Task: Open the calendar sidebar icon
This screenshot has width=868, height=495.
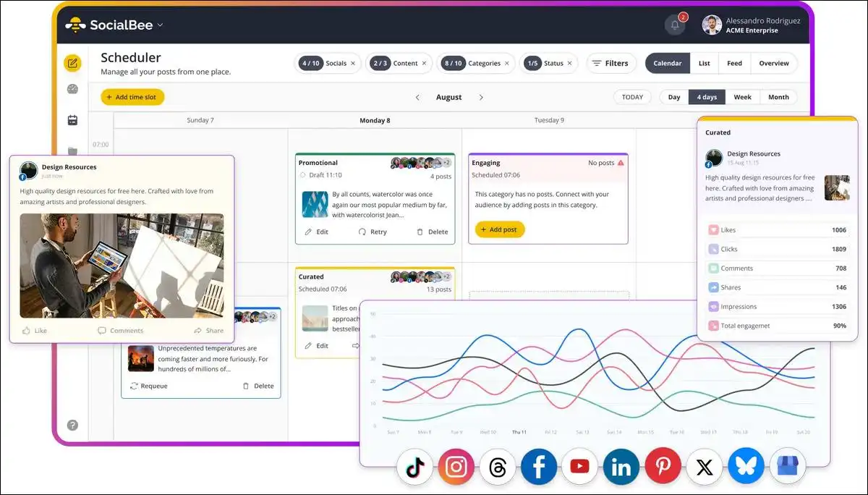Action: (x=72, y=120)
